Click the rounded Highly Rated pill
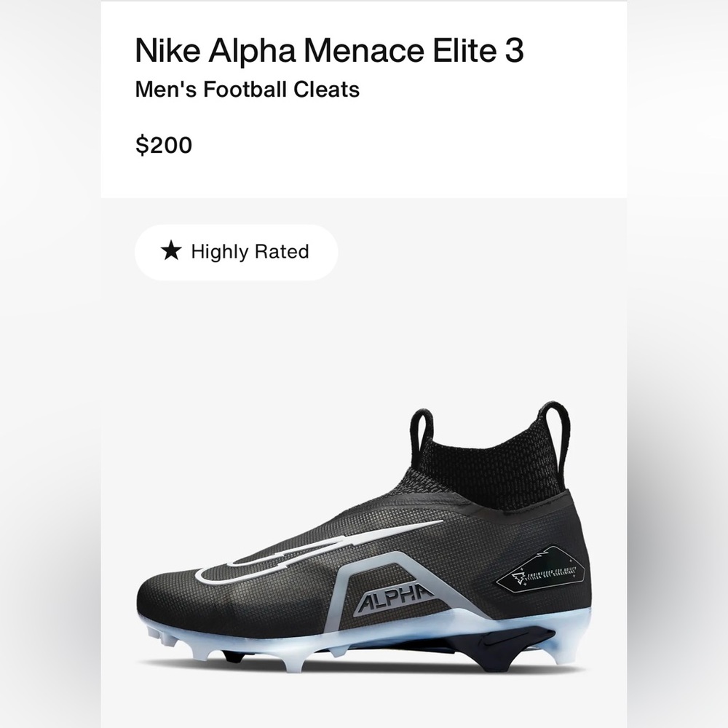The width and height of the screenshot is (728, 728). click(x=237, y=251)
